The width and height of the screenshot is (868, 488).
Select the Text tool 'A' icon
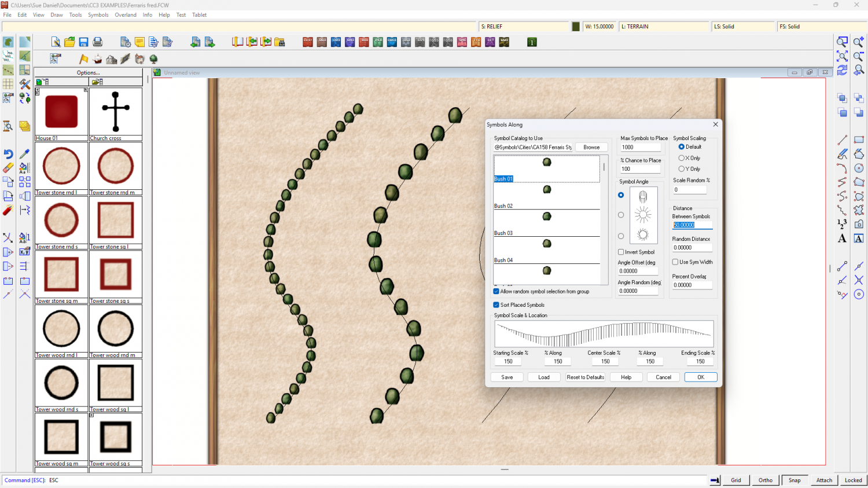pyautogui.click(x=842, y=239)
